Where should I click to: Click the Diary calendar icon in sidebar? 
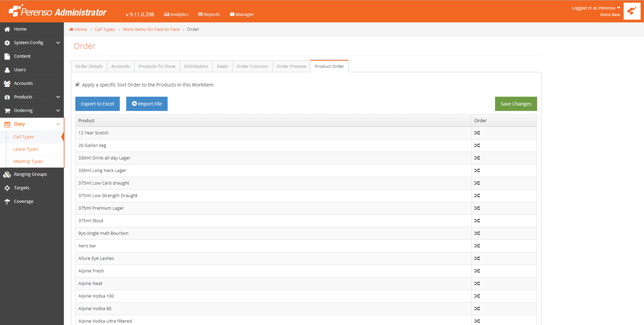click(7, 125)
